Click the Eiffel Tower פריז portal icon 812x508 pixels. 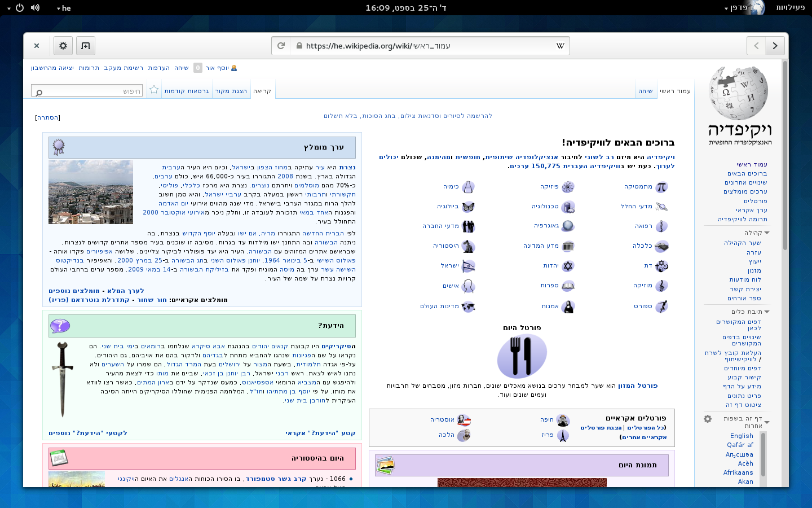(x=563, y=435)
